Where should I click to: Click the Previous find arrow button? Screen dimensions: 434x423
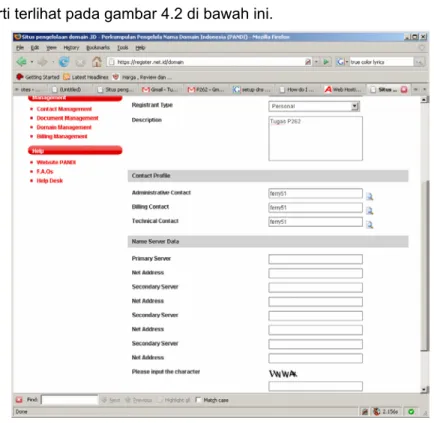point(138,400)
